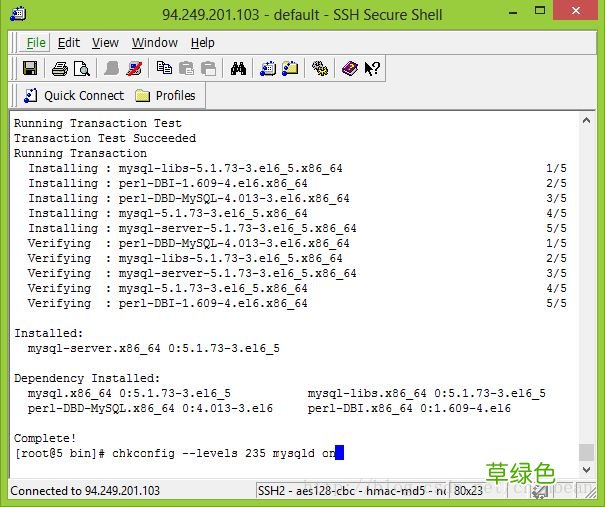The width and height of the screenshot is (605, 507).
Task: Maximize the SSH Secure Shell window
Action: (x=540, y=11)
